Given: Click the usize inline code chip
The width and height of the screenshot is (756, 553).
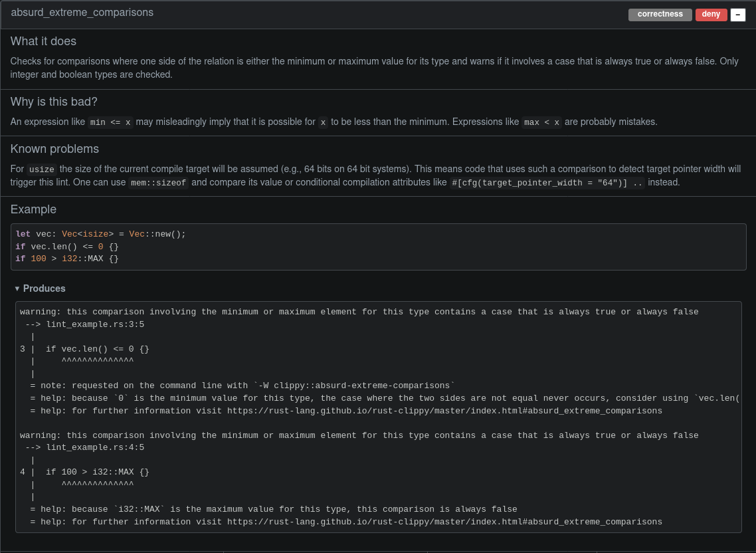Looking at the screenshot, I should 41,169.
